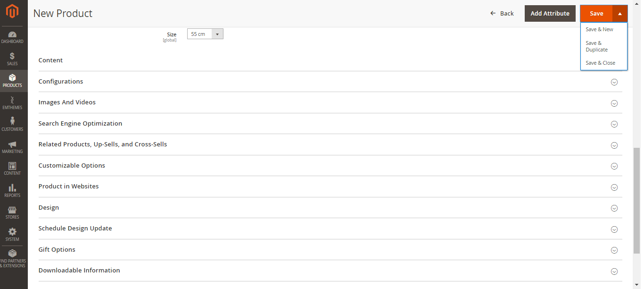644x289 pixels.
Task: Click the Product in Websites title
Action: [x=68, y=186]
